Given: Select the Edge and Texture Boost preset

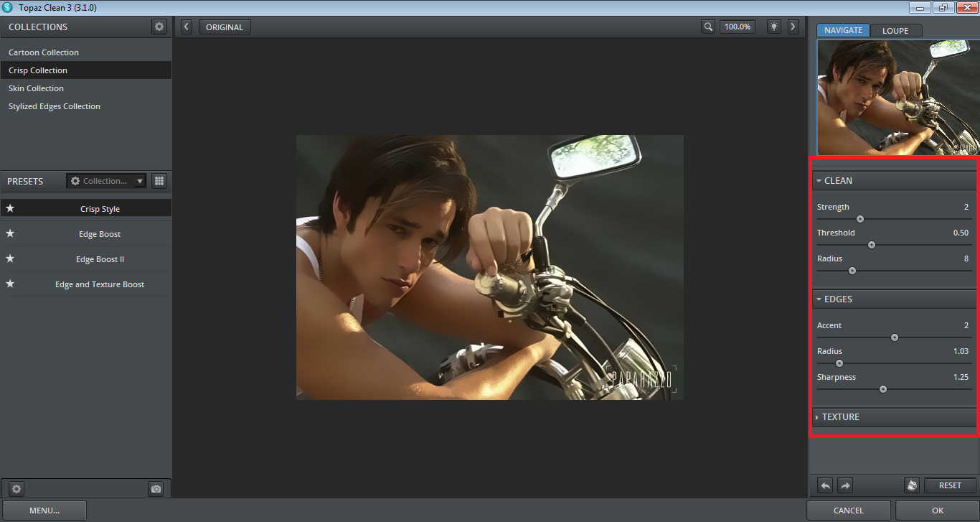Looking at the screenshot, I should click(100, 284).
